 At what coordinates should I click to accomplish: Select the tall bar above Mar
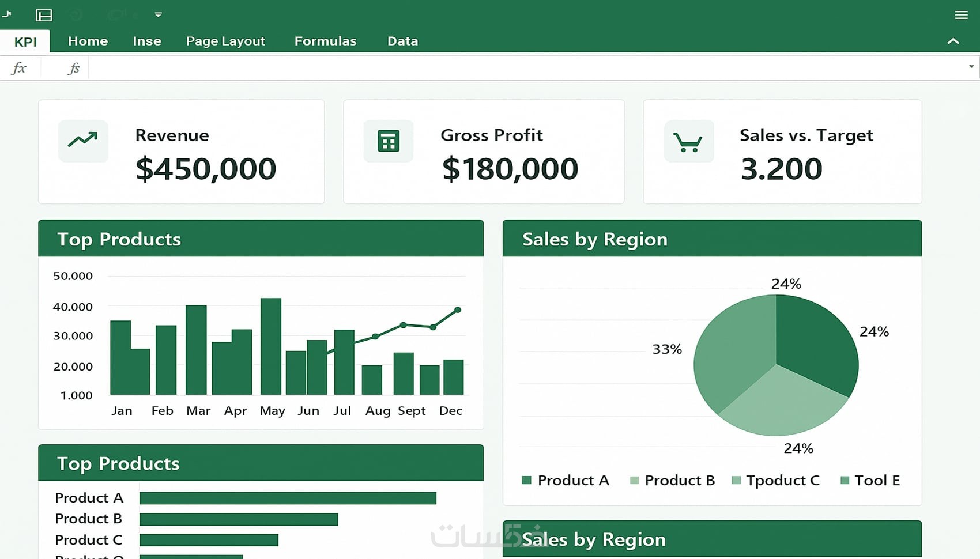click(196, 350)
